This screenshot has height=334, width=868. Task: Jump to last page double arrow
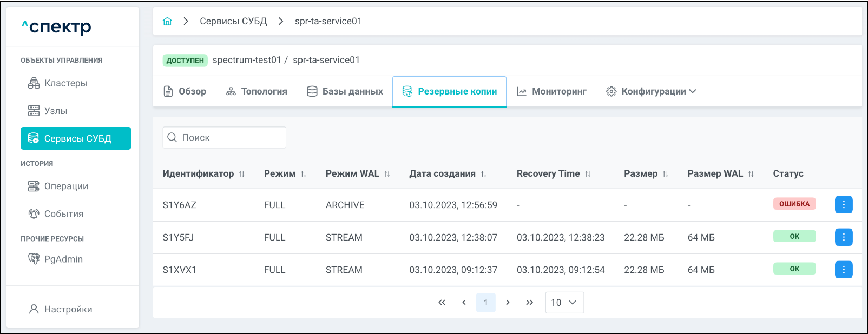529,303
